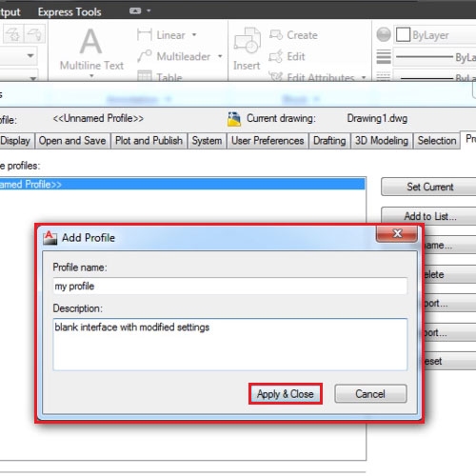The image size is (476, 476).
Task: Select the Linear dimension tool icon
Action: (x=145, y=34)
